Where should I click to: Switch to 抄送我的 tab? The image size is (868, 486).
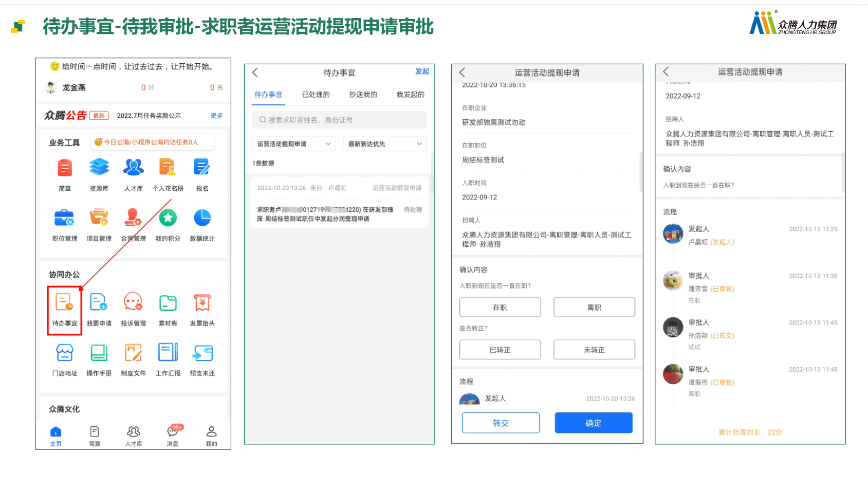tap(363, 95)
